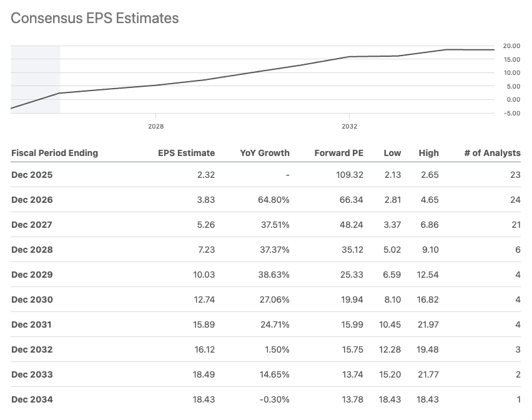
Task: Click the Dec 2025 row label
Action: 32,175
